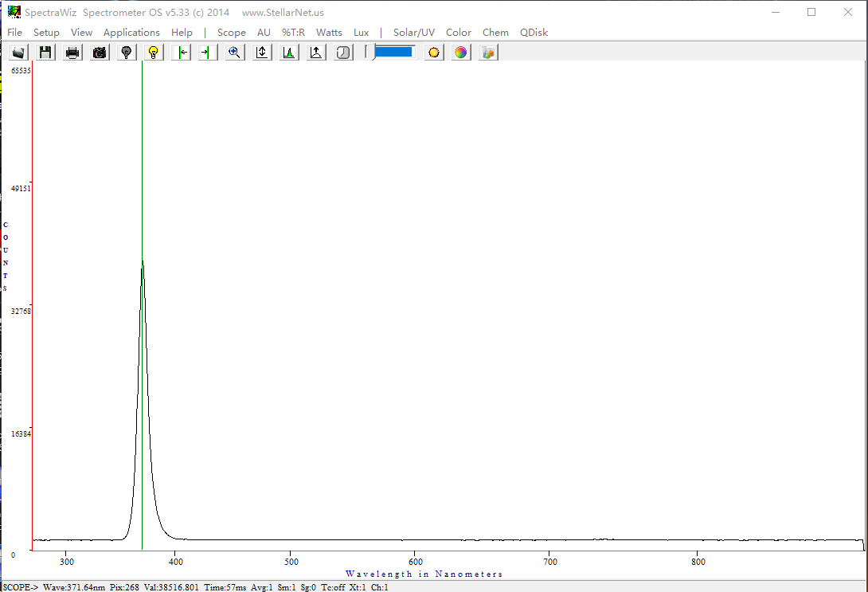This screenshot has width=868, height=592.
Task: Open the Applications menu
Action: [131, 33]
